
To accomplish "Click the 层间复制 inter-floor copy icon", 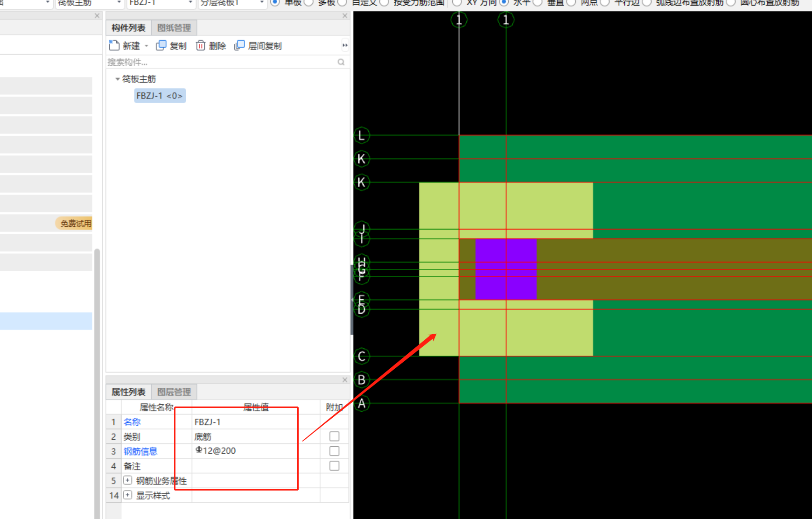I will [239, 45].
